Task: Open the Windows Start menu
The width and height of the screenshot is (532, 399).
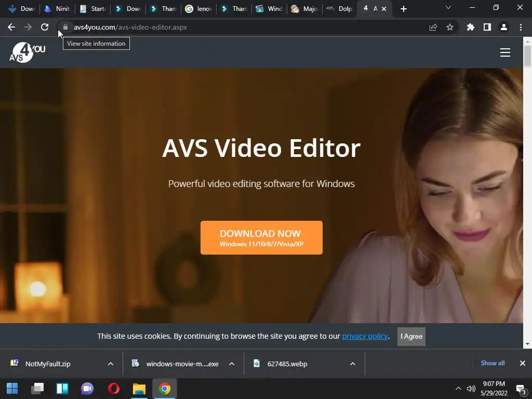Action: coord(12,389)
